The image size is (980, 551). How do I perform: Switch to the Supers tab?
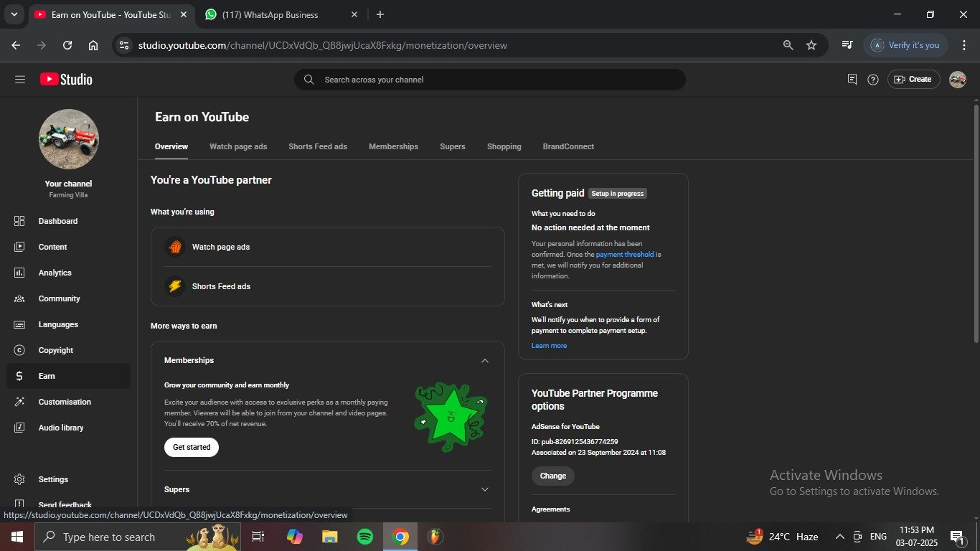453,146
